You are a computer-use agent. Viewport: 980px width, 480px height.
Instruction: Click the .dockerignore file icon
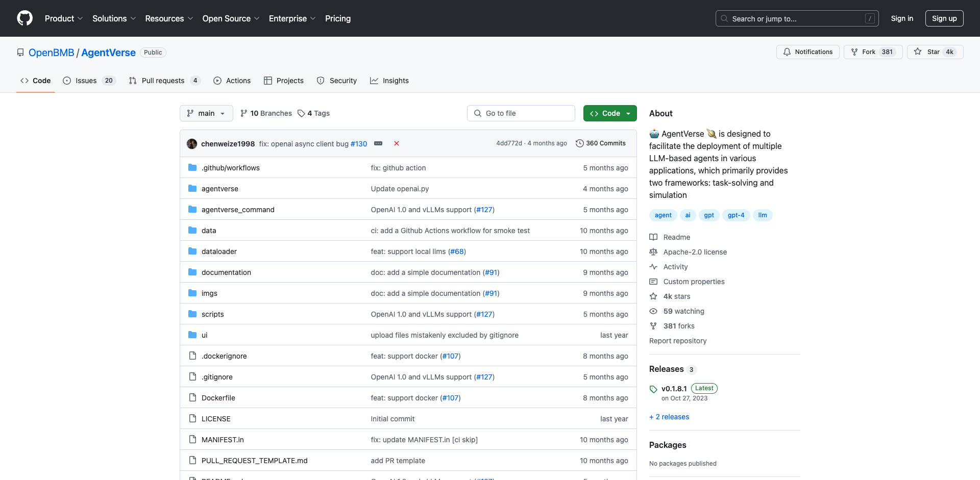coord(192,356)
